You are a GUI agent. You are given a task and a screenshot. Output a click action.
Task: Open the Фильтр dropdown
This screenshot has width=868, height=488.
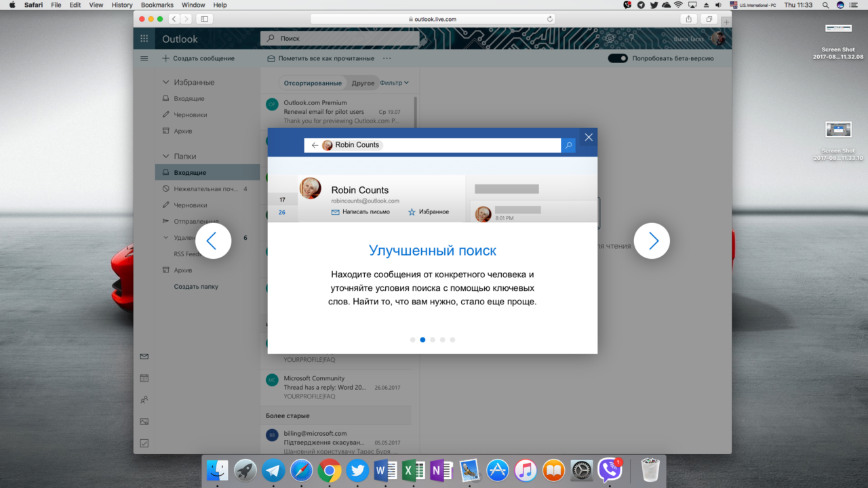point(394,83)
